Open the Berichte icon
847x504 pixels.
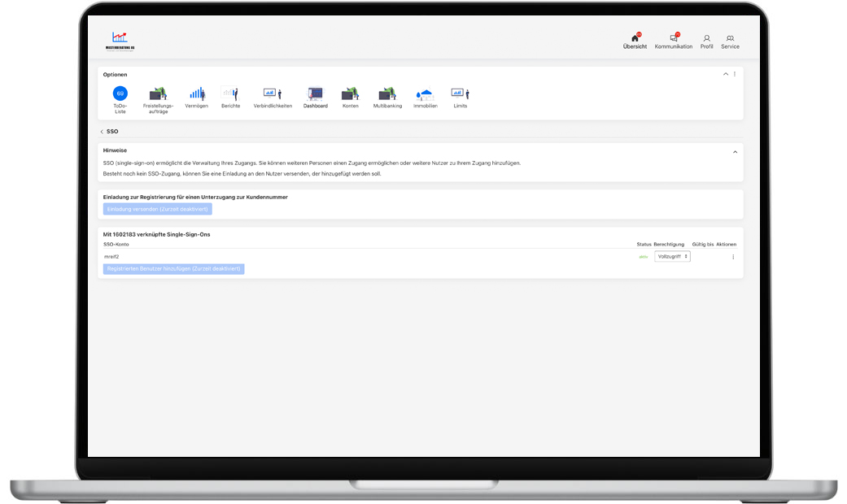tap(230, 94)
